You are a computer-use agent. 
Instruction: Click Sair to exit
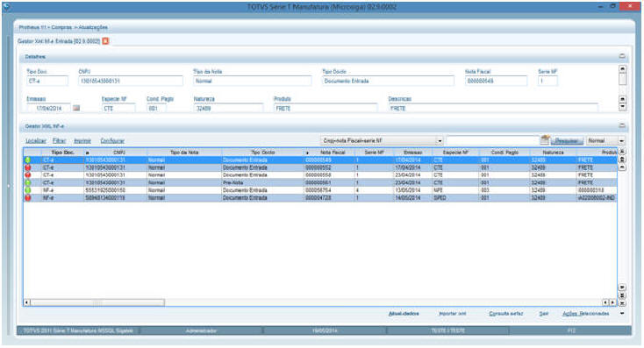pyautogui.click(x=543, y=314)
